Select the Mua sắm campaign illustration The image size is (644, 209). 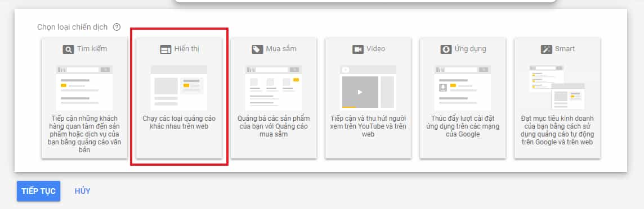click(x=274, y=88)
